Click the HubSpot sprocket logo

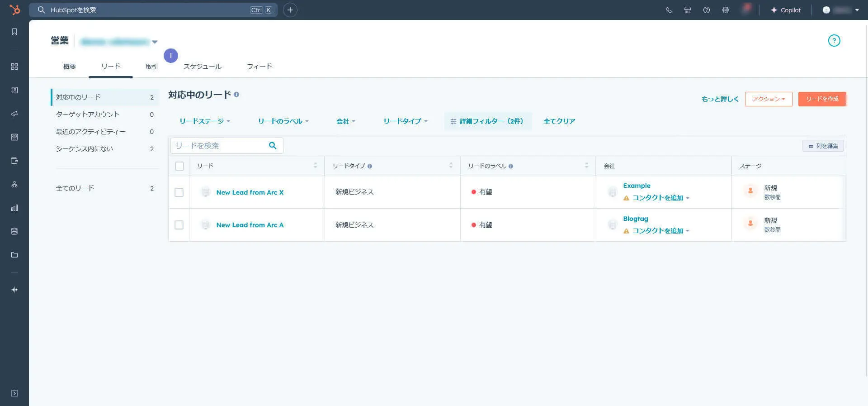(x=14, y=10)
